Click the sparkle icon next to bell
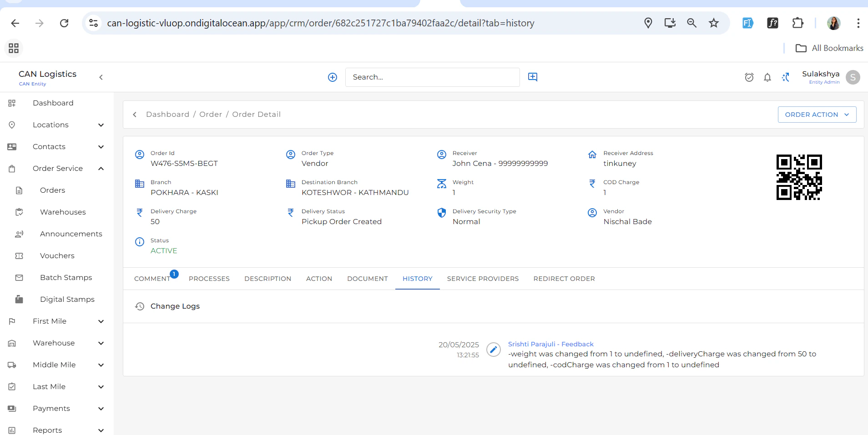The image size is (868, 435). coord(786,77)
